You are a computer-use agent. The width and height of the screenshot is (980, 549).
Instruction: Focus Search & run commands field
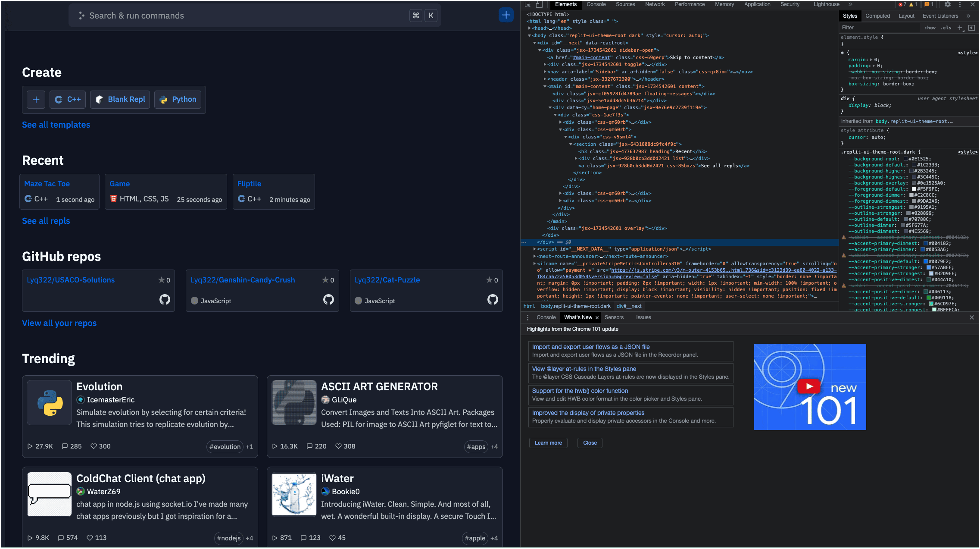pos(254,16)
